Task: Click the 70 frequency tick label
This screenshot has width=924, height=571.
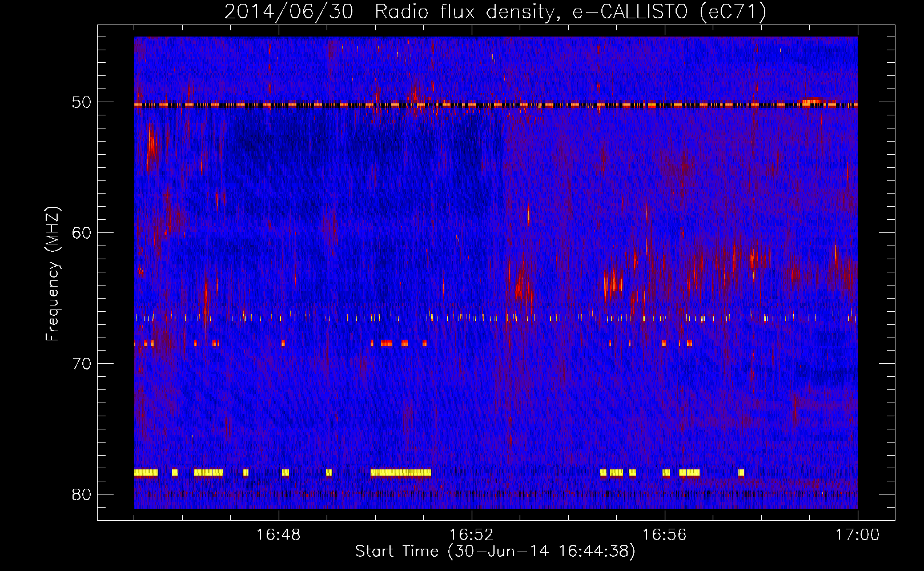Action: (x=82, y=364)
